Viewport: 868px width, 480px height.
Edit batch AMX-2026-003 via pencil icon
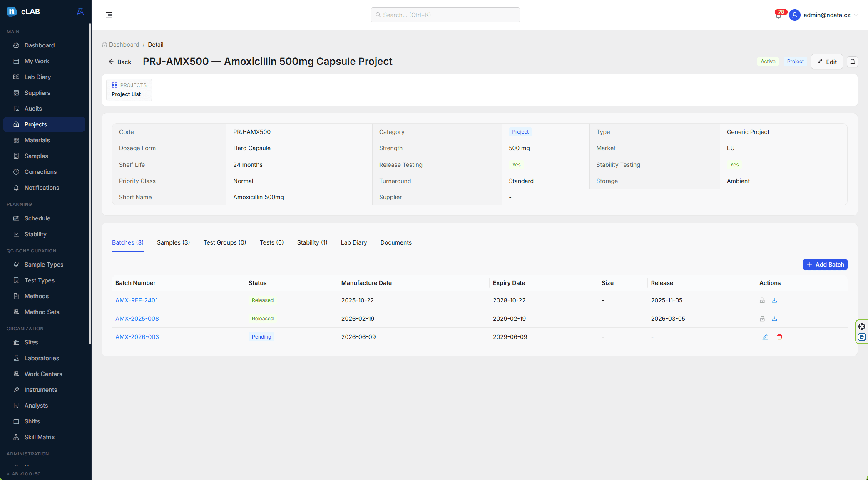(765, 337)
